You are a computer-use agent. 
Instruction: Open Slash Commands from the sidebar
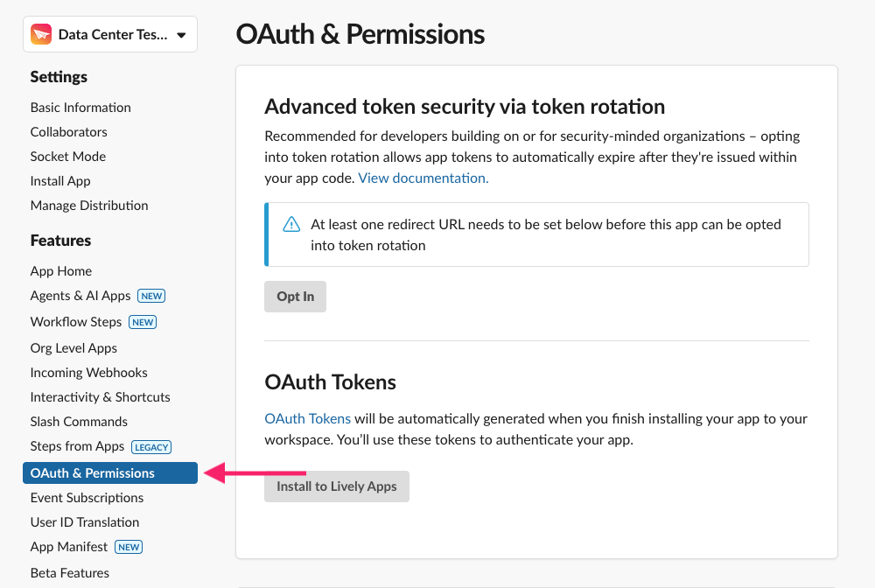pyautogui.click(x=77, y=421)
